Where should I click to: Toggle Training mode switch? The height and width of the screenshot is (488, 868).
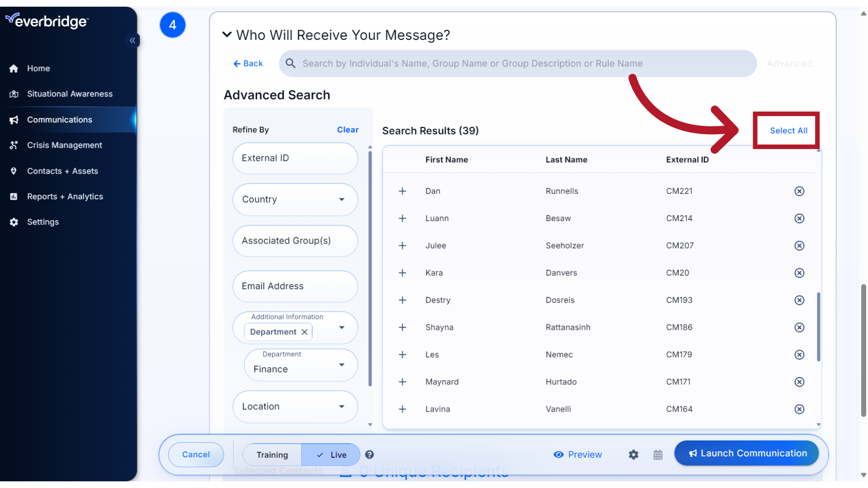(272, 454)
